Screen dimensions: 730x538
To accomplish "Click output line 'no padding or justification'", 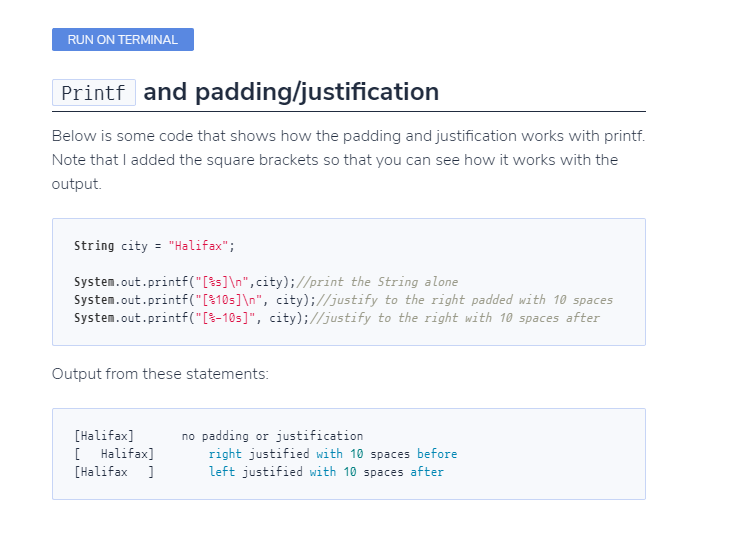I will tap(219, 436).
